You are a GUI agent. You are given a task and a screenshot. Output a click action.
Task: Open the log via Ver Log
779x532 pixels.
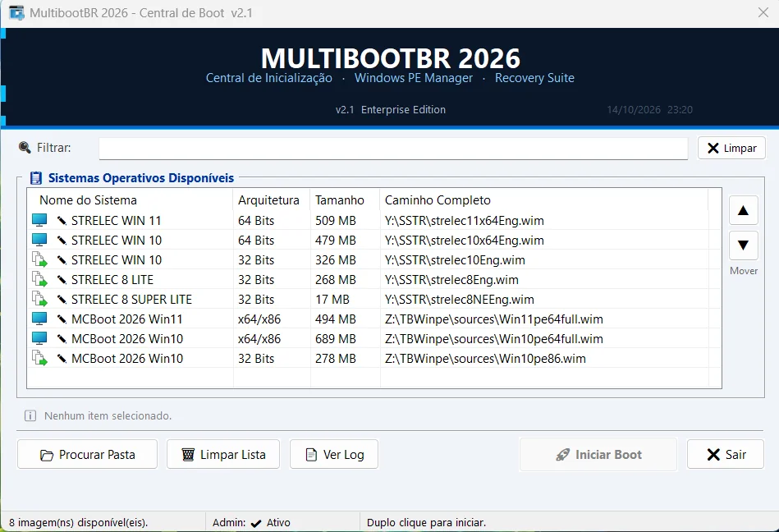click(334, 455)
